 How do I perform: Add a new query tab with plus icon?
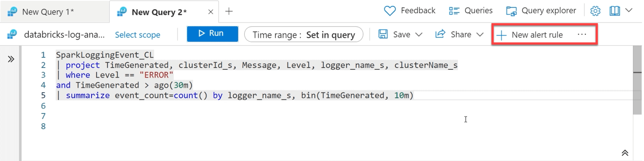(229, 11)
